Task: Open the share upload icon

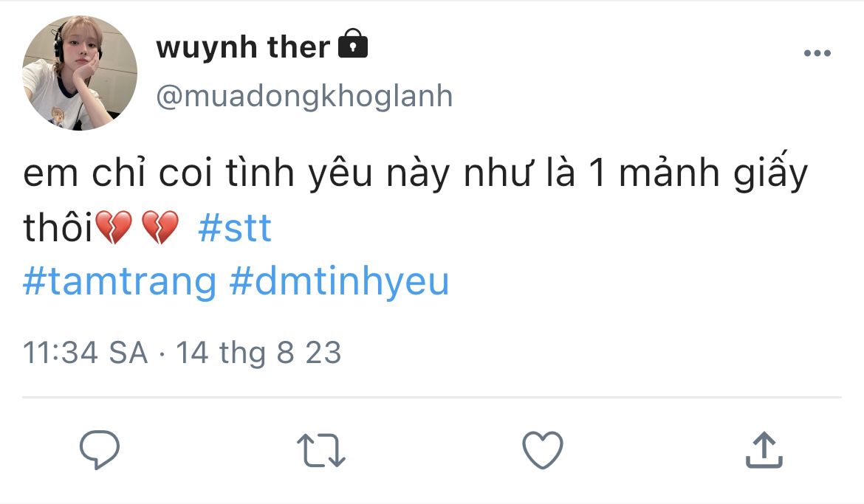Action: point(763,449)
